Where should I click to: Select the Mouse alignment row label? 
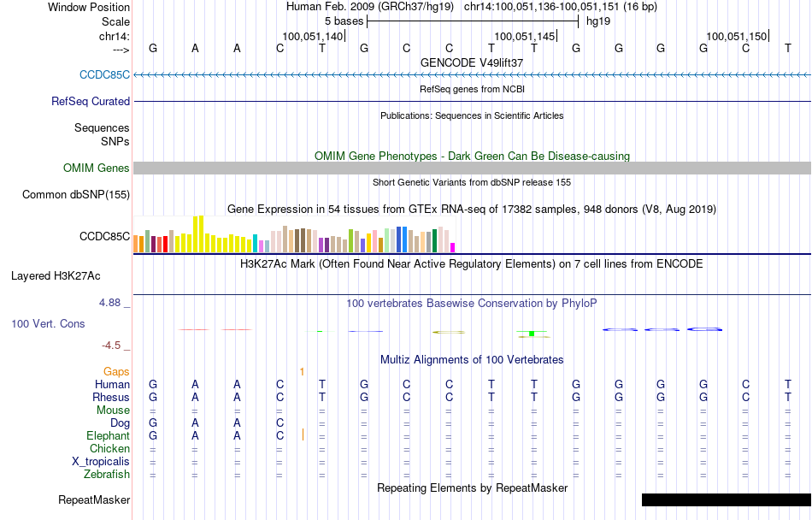pyautogui.click(x=113, y=411)
